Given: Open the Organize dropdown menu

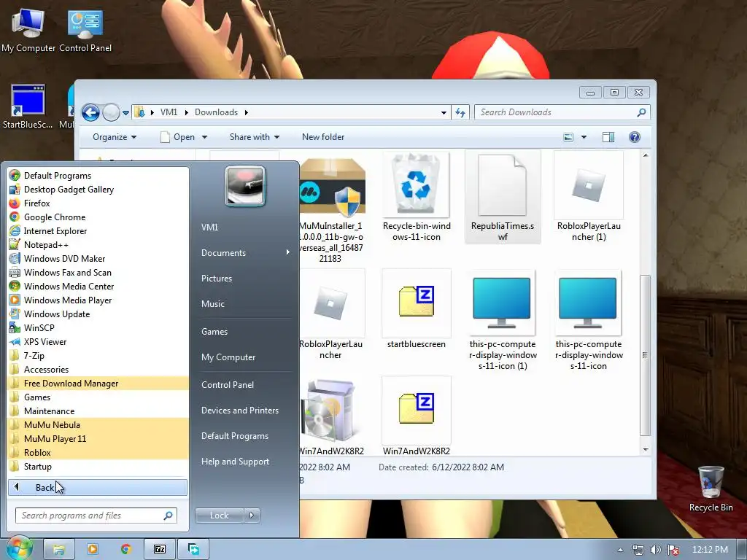Looking at the screenshot, I should pyautogui.click(x=115, y=137).
